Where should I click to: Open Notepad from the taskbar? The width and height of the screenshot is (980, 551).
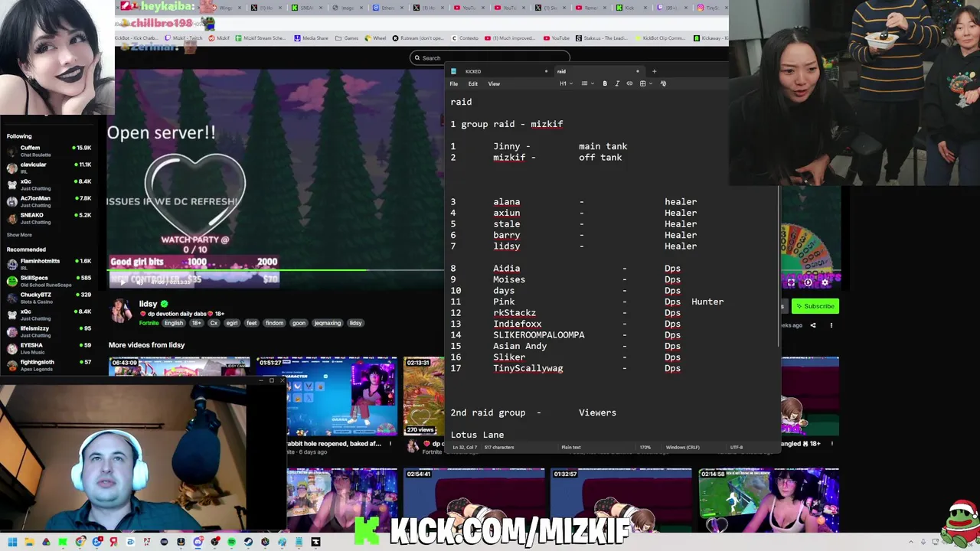tap(299, 542)
